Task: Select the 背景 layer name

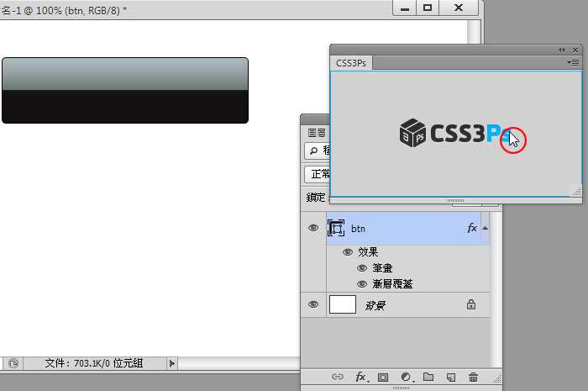Action: click(375, 305)
